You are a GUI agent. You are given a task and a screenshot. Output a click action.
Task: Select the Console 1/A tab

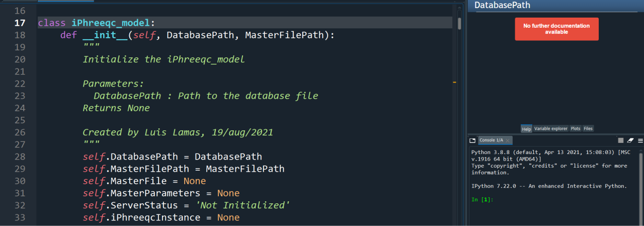tap(491, 140)
